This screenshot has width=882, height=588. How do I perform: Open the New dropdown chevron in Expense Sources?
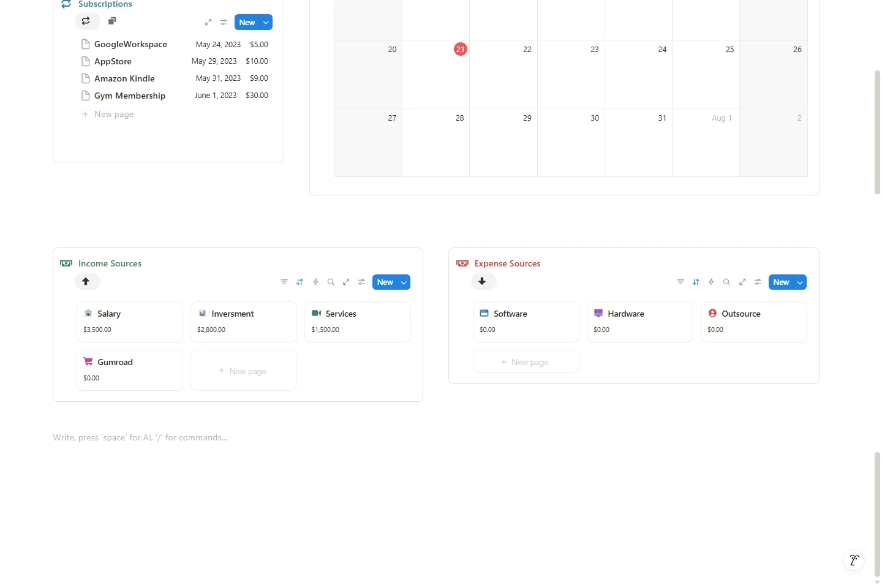(x=800, y=282)
